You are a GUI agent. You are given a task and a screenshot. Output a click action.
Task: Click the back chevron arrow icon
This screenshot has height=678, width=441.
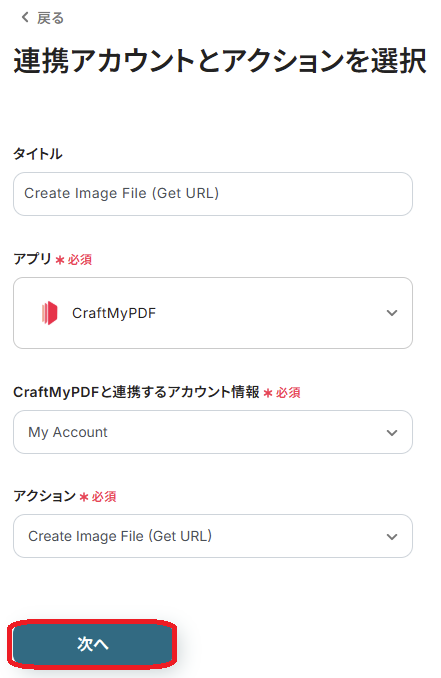(x=25, y=17)
